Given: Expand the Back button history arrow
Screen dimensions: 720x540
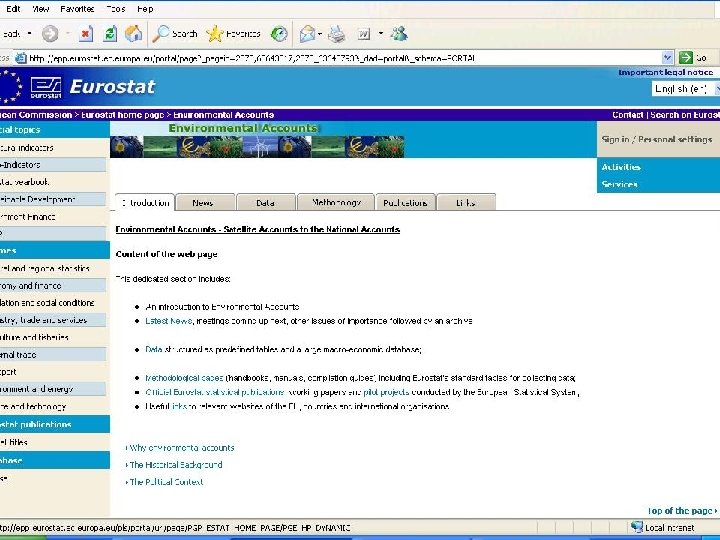Looking at the screenshot, I should [29, 34].
